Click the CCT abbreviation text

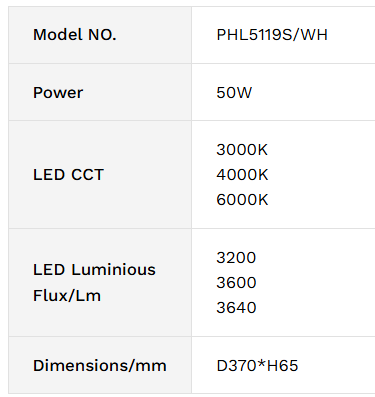[88, 175]
